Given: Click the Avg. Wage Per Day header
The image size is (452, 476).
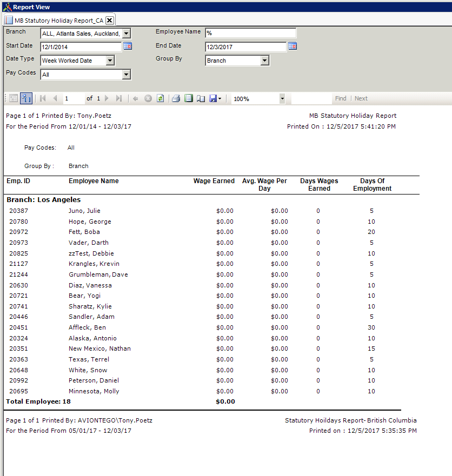Looking at the screenshot, I should [264, 185].
